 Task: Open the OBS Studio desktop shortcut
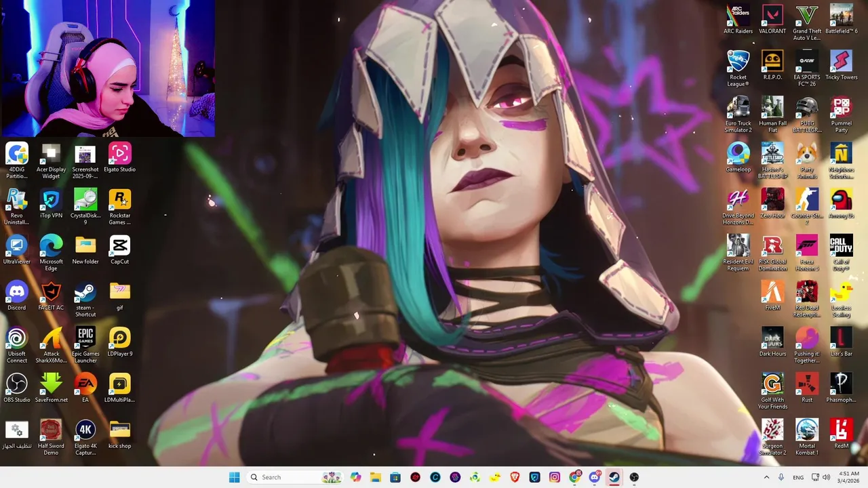(x=17, y=388)
